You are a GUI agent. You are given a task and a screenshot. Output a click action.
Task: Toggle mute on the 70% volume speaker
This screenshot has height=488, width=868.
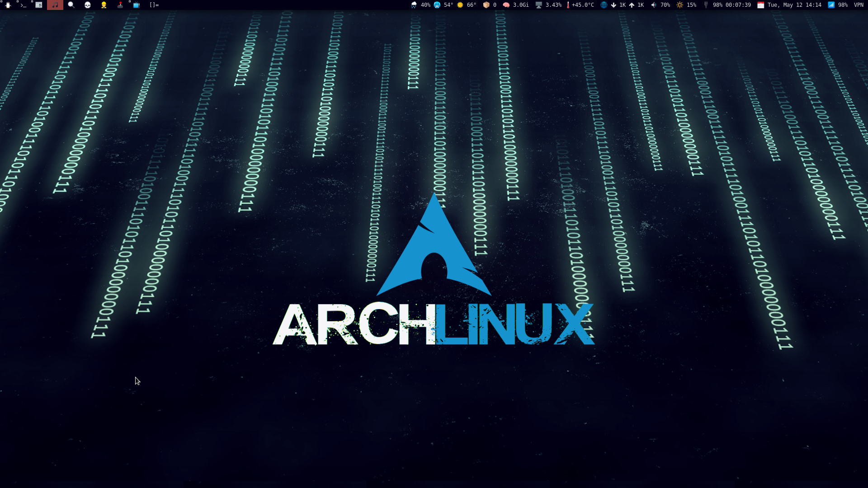(x=660, y=5)
